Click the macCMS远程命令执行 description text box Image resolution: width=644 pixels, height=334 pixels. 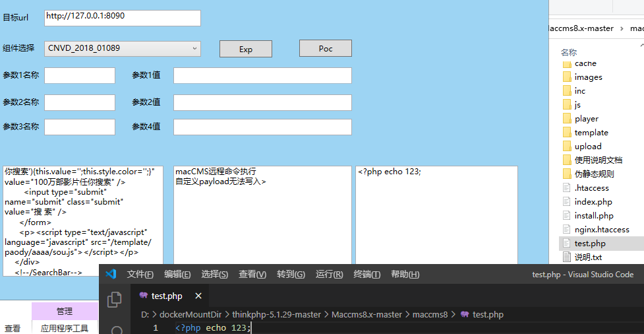tap(262, 215)
